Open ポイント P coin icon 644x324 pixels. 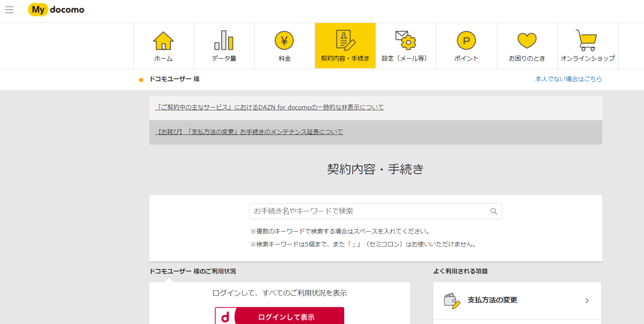tap(466, 40)
